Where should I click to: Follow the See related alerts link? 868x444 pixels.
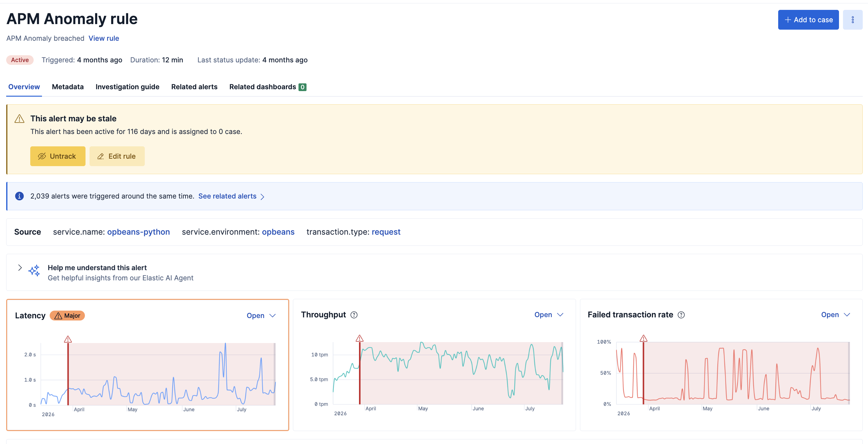point(227,196)
